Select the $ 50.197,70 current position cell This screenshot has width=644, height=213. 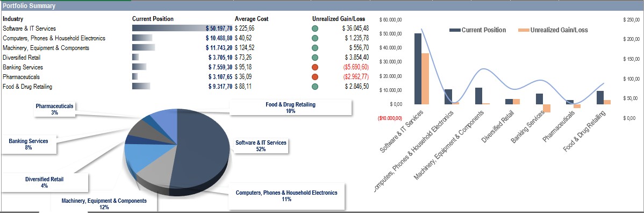click(x=219, y=29)
